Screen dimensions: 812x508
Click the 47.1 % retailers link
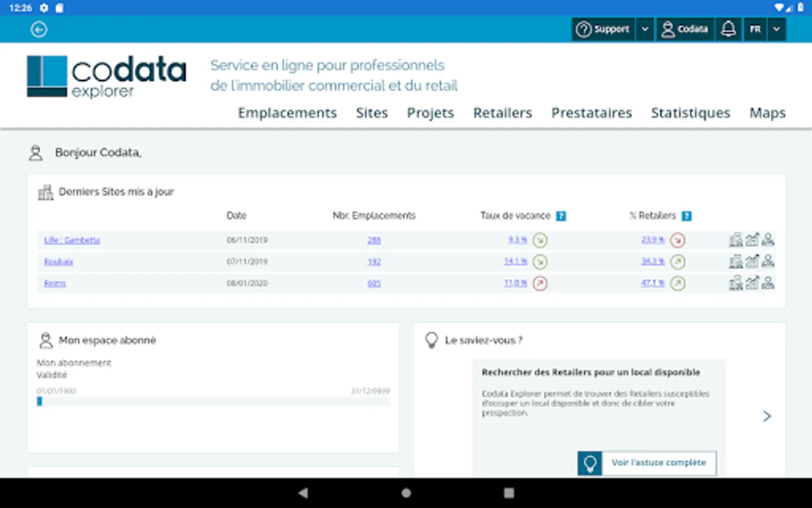click(x=653, y=283)
